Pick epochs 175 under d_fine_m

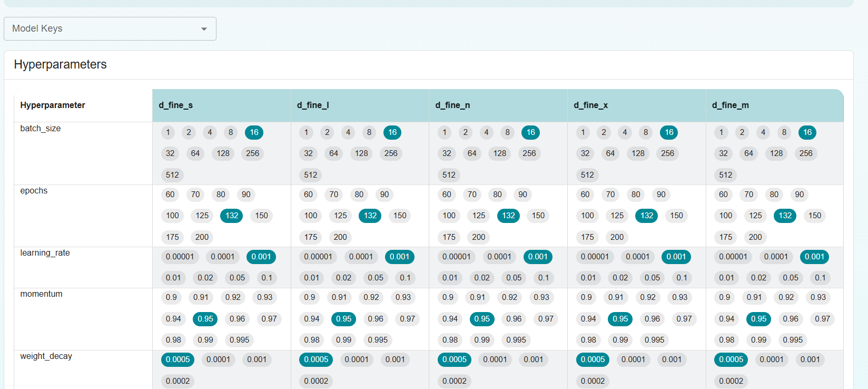726,237
